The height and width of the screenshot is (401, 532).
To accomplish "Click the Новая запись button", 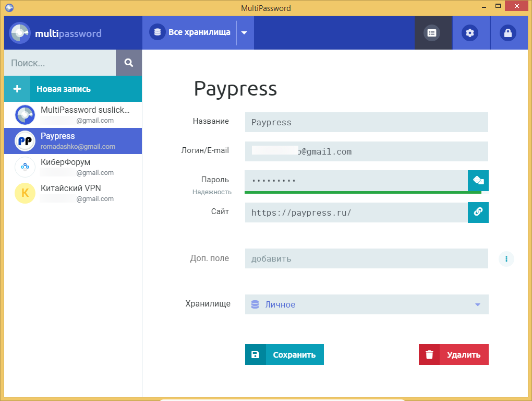I will tap(73, 89).
